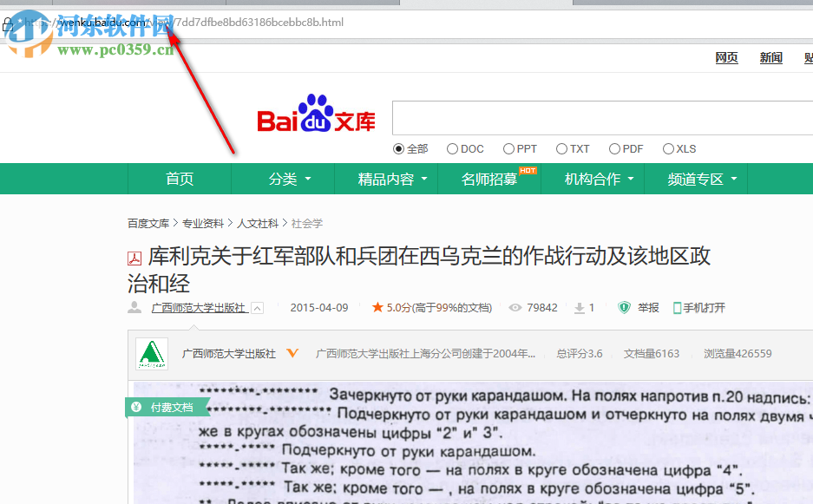Click the Baidu Wenku logo
This screenshot has height=504, width=813.
(x=316, y=114)
